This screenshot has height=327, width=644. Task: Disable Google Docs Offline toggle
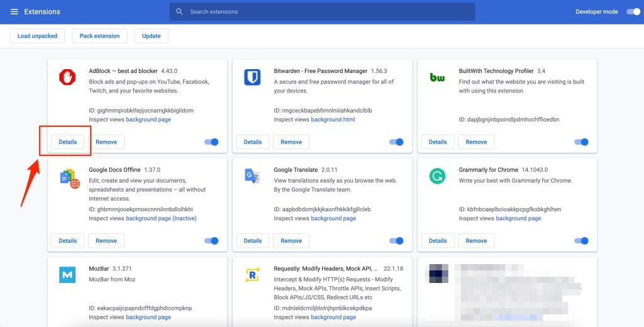[x=211, y=241]
